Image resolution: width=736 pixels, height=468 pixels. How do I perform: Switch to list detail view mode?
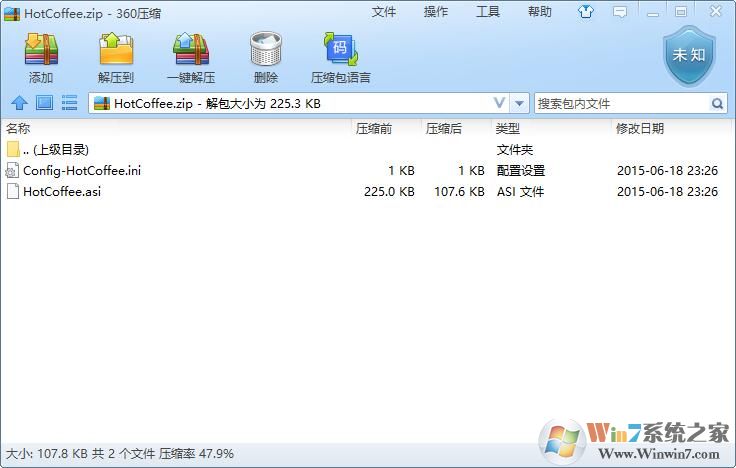(x=69, y=103)
